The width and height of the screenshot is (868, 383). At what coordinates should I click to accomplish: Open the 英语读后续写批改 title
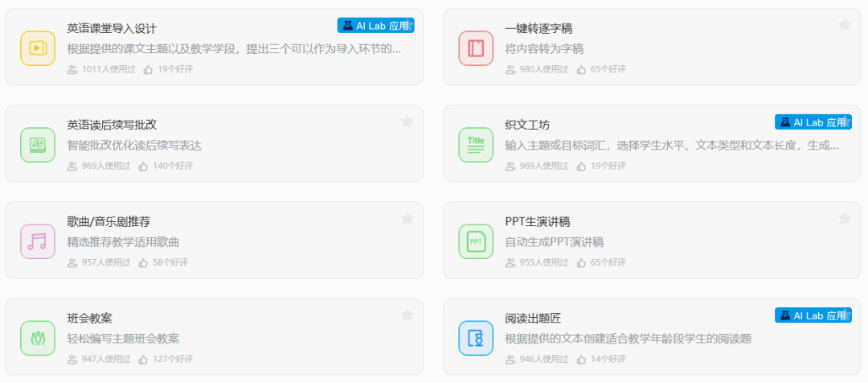coord(112,125)
